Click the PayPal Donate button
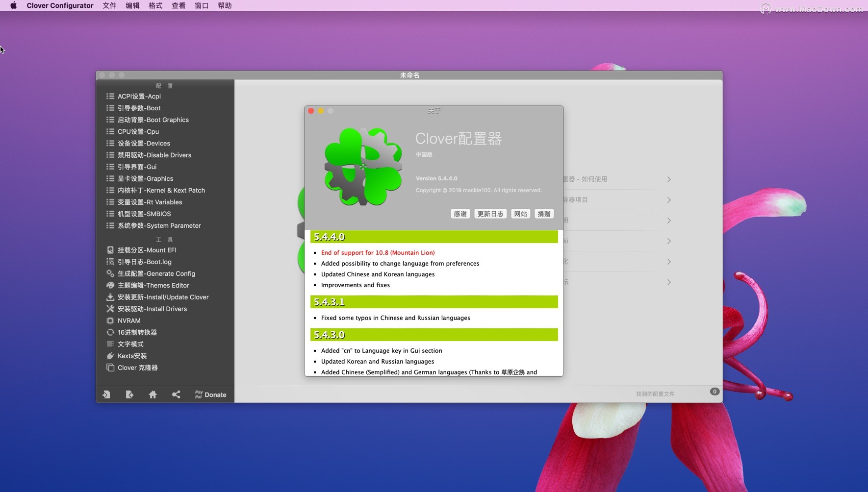Viewport: 868px width, 492px height. click(x=210, y=394)
